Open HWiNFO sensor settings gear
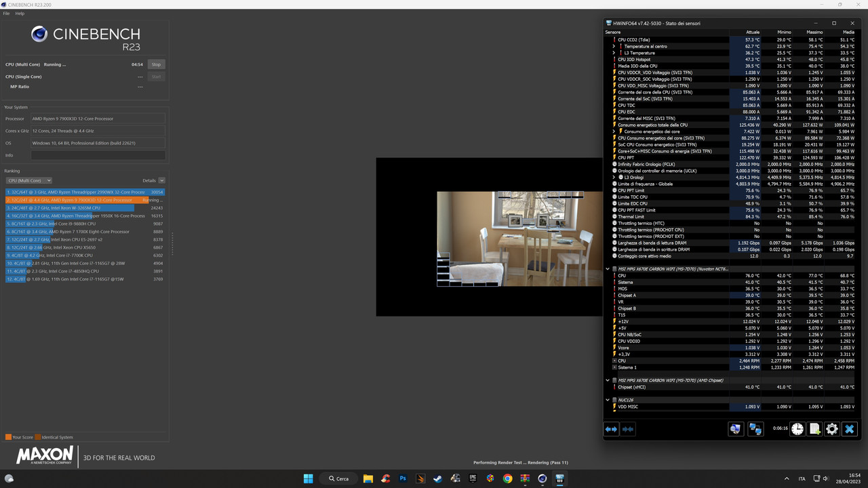The width and height of the screenshot is (868, 488). coord(832,429)
